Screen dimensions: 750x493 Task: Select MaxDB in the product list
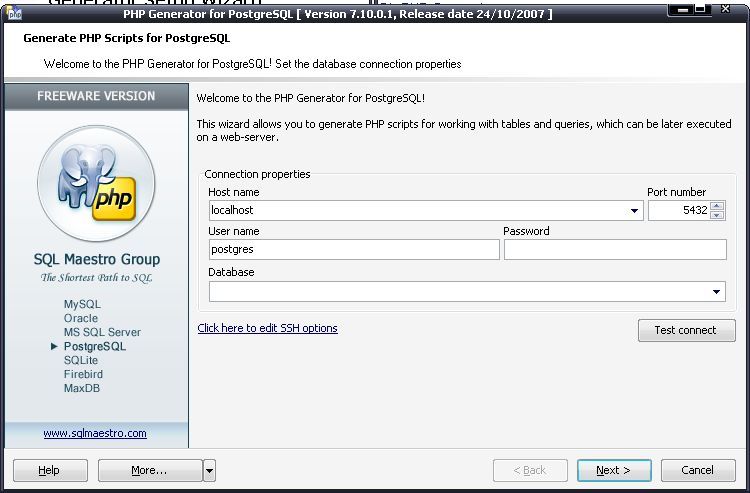(x=82, y=388)
